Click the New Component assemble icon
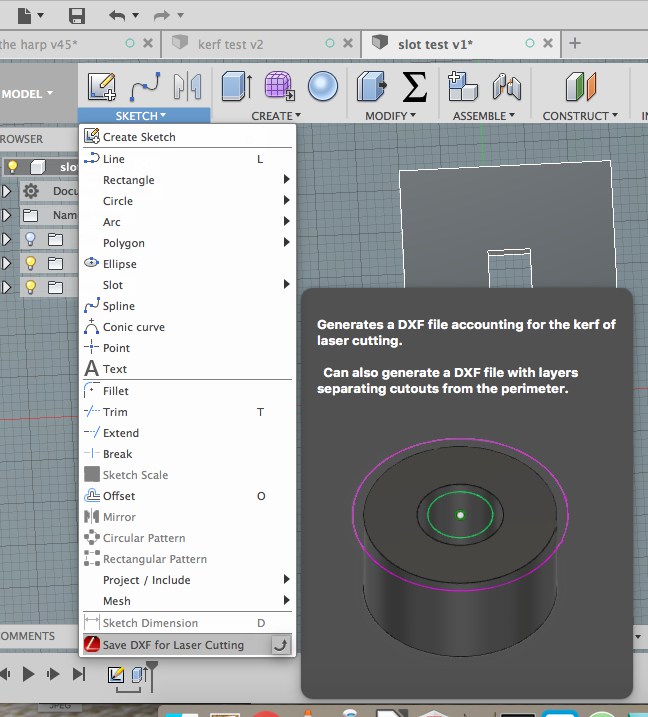Viewport: 648px width, 717px height. pyautogui.click(x=462, y=86)
